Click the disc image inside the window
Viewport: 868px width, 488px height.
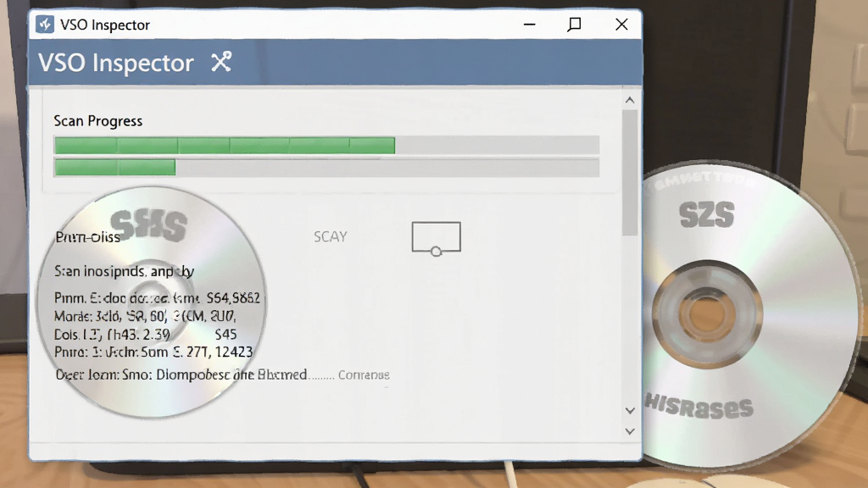click(x=151, y=302)
